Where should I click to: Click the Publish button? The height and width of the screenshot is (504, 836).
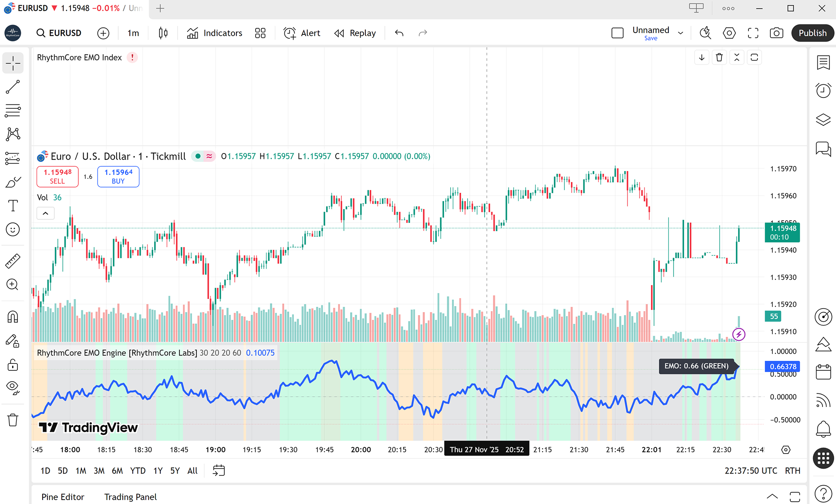click(812, 33)
